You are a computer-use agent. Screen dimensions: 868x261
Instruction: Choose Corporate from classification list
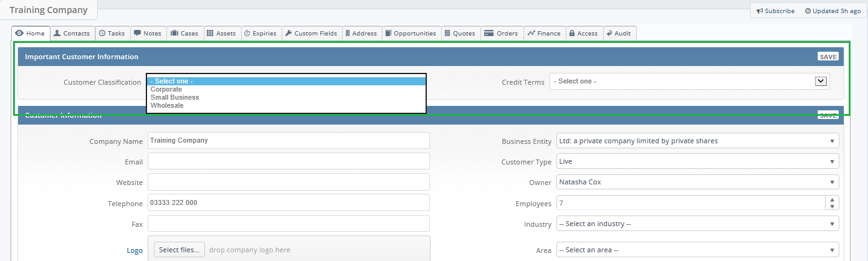(286, 89)
